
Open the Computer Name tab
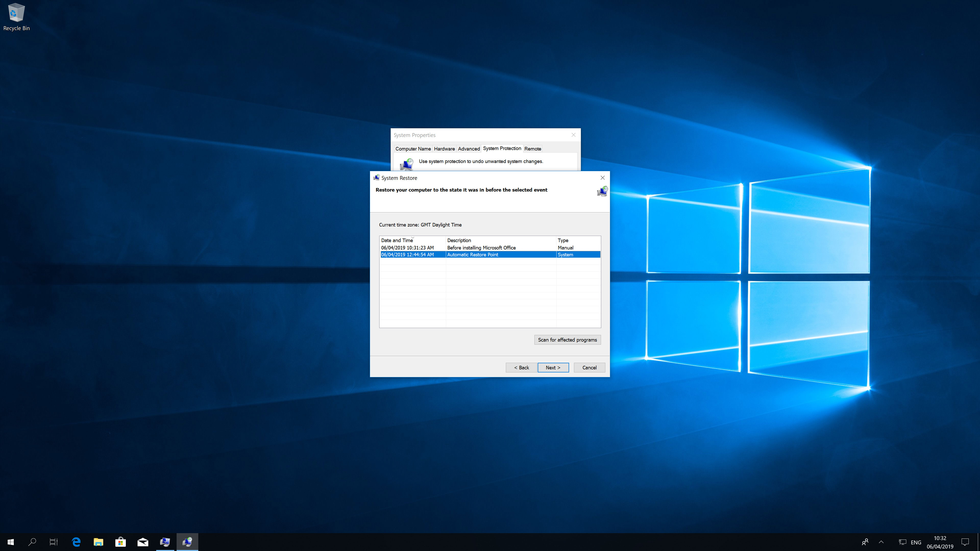coord(413,149)
